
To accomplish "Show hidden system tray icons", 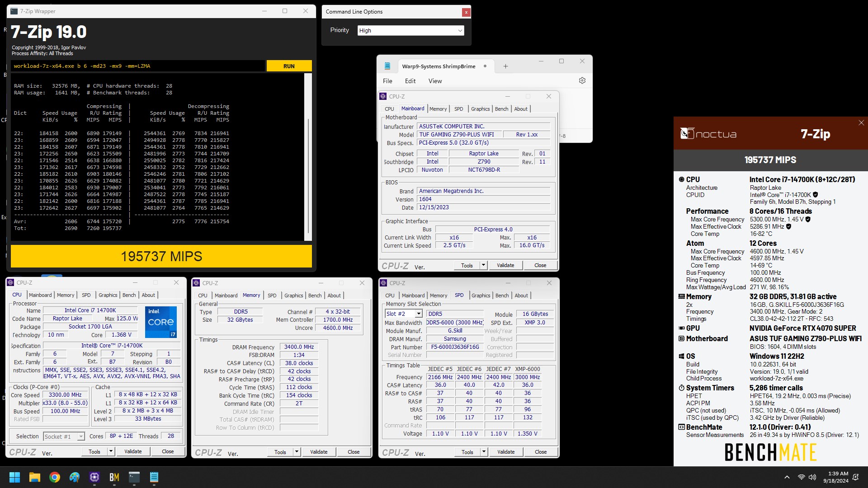I will 787,477.
